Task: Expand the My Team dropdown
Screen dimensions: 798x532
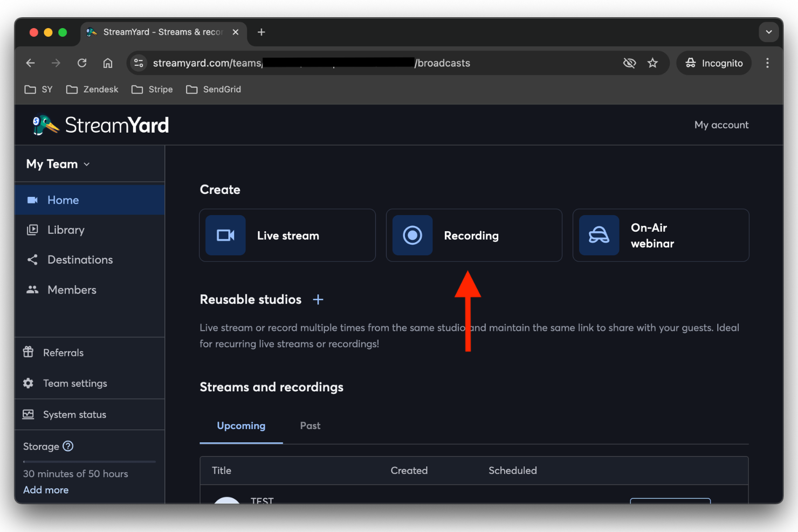Action: (58, 164)
